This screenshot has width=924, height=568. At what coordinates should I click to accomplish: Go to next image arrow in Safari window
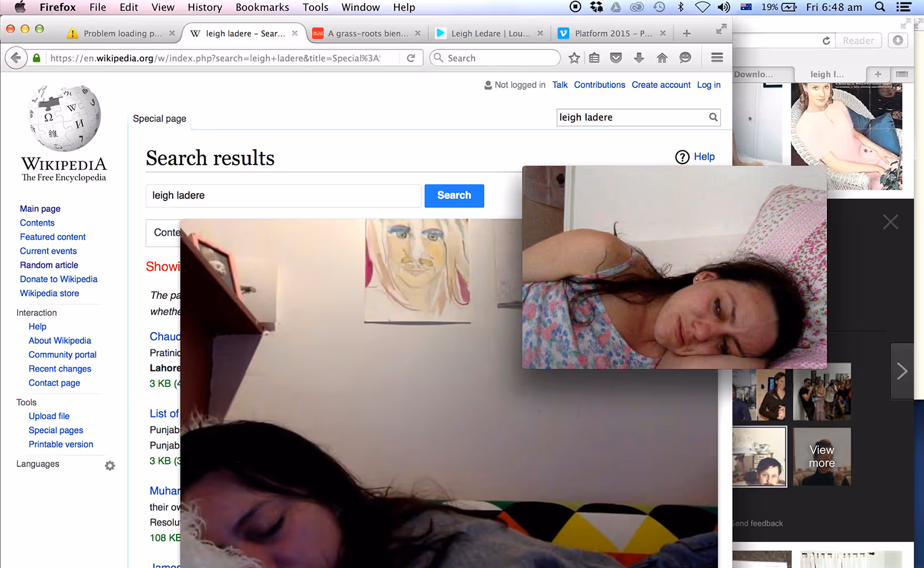click(902, 371)
